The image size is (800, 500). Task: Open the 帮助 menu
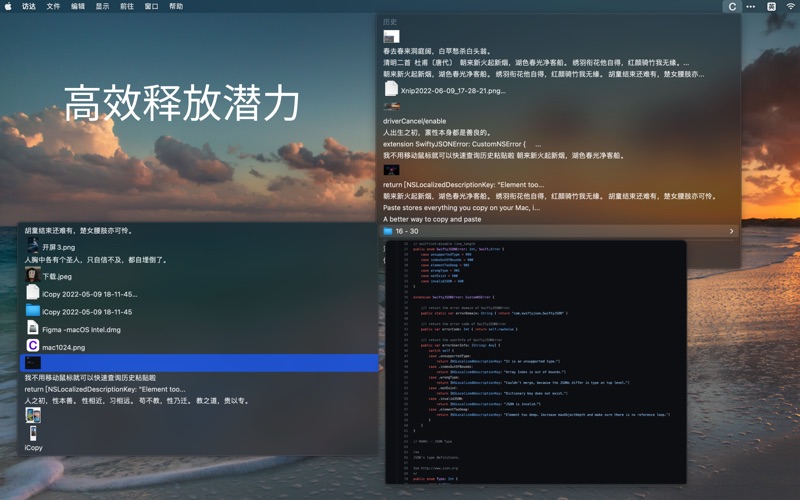pyautogui.click(x=176, y=6)
